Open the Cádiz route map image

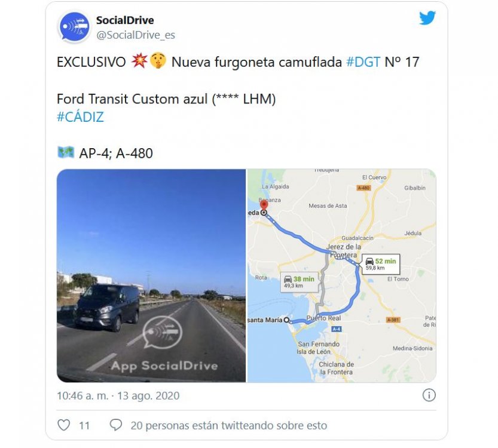coord(342,275)
